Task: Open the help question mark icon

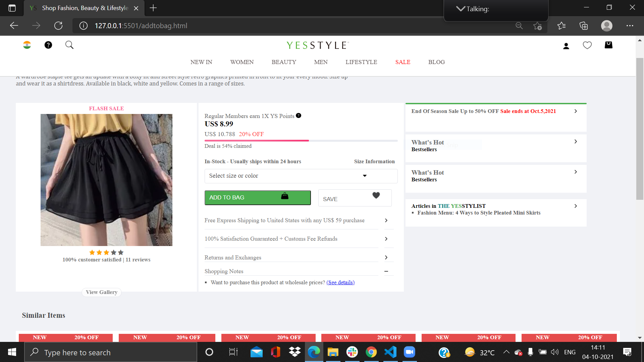Action: click(48, 45)
